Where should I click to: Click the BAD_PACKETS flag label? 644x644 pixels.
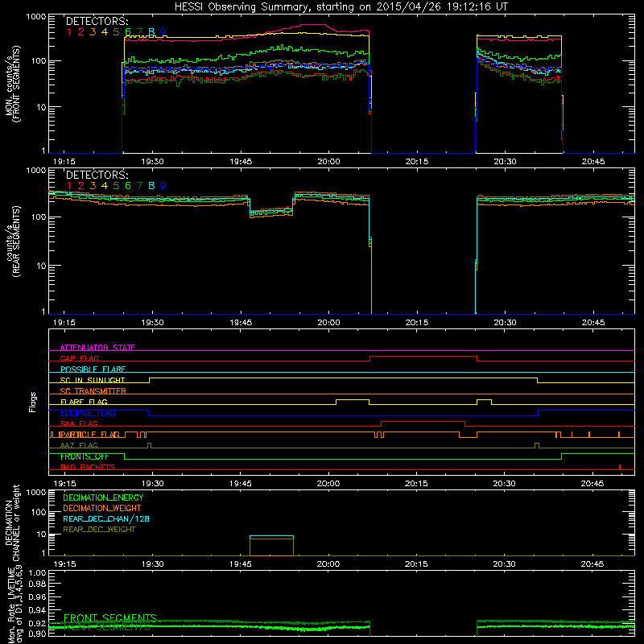pos(88,467)
